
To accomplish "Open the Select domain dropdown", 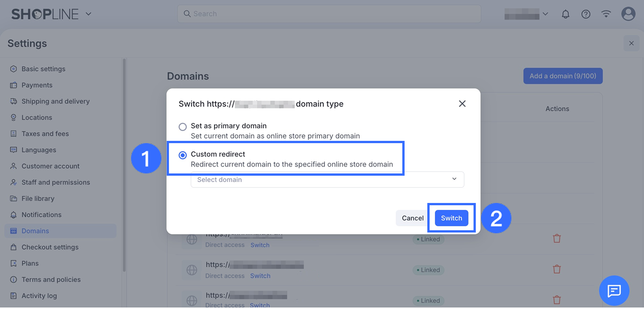I will click(x=327, y=179).
